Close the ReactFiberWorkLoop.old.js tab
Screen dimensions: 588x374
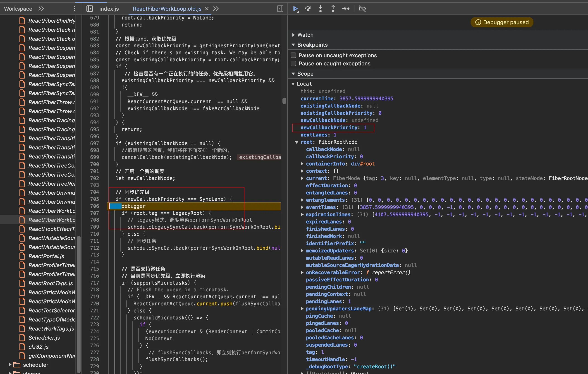point(207,9)
